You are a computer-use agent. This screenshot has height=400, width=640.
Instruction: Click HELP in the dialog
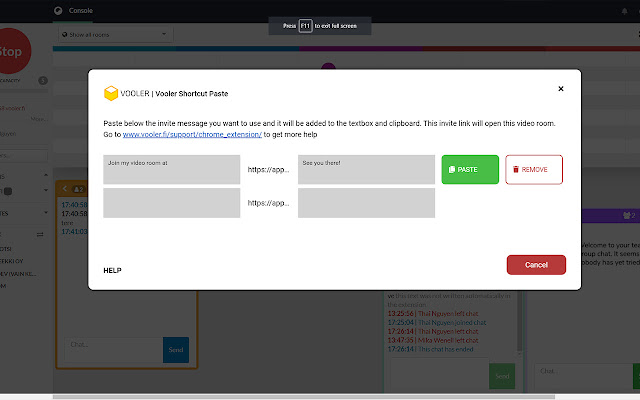[x=112, y=270]
